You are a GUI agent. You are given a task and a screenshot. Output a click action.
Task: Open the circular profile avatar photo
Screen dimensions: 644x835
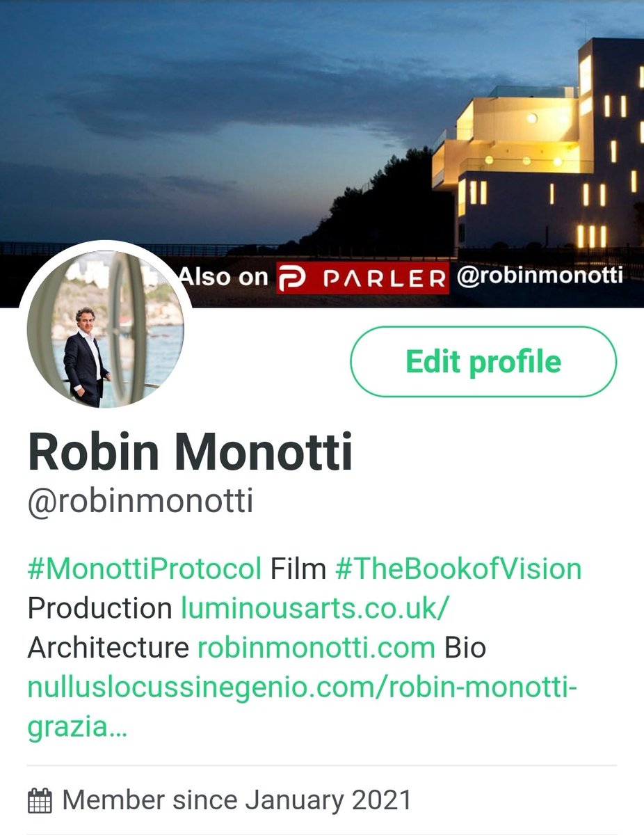click(105, 328)
